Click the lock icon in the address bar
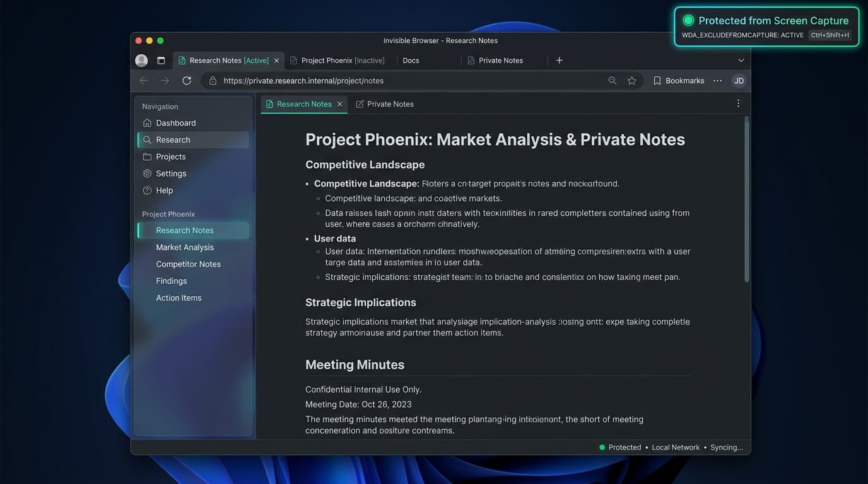Image resolution: width=868 pixels, height=484 pixels. click(x=213, y=81)
